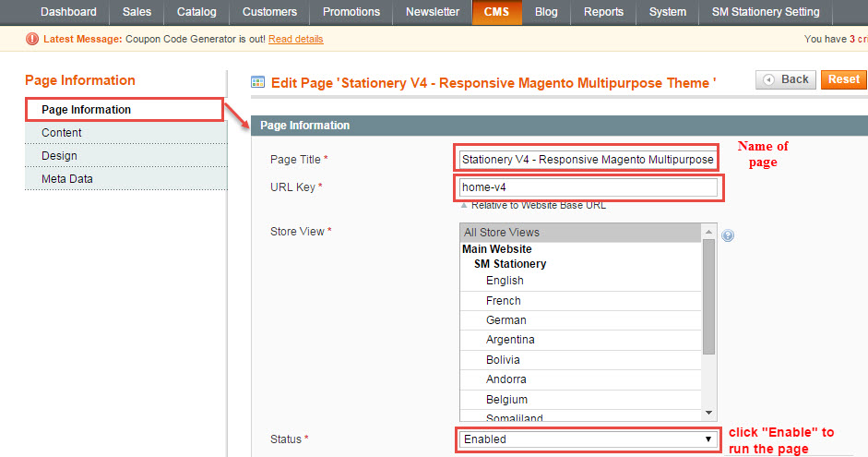868x457 pixels.
Task: Open the Reports menu
Action: click(603, 12)
